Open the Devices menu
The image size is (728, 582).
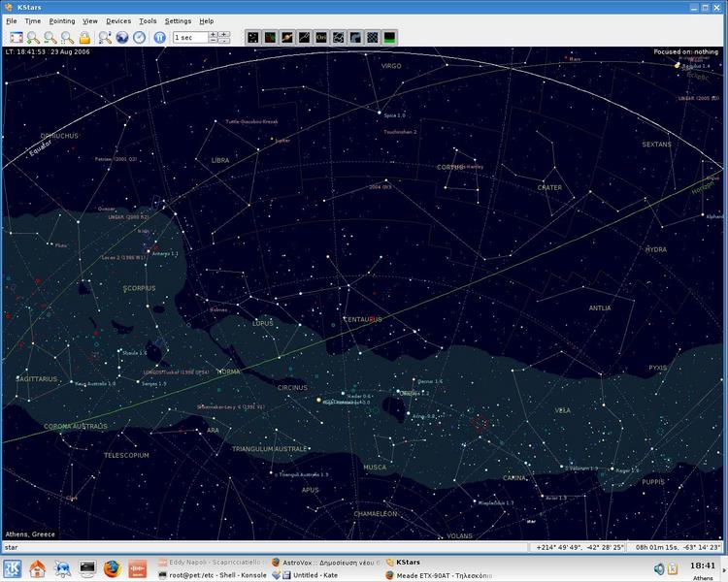pyautogui.click(x=118, y=20)
